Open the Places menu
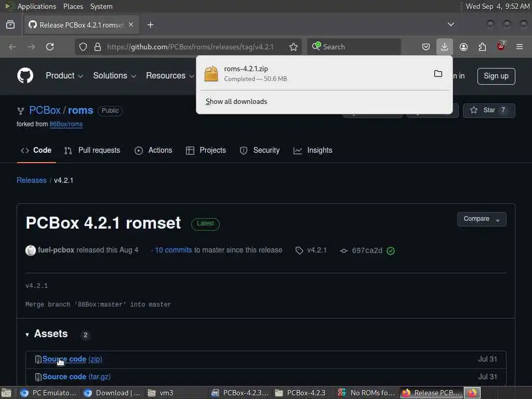This screenshot has height=399, width=532. coord(73,6)
